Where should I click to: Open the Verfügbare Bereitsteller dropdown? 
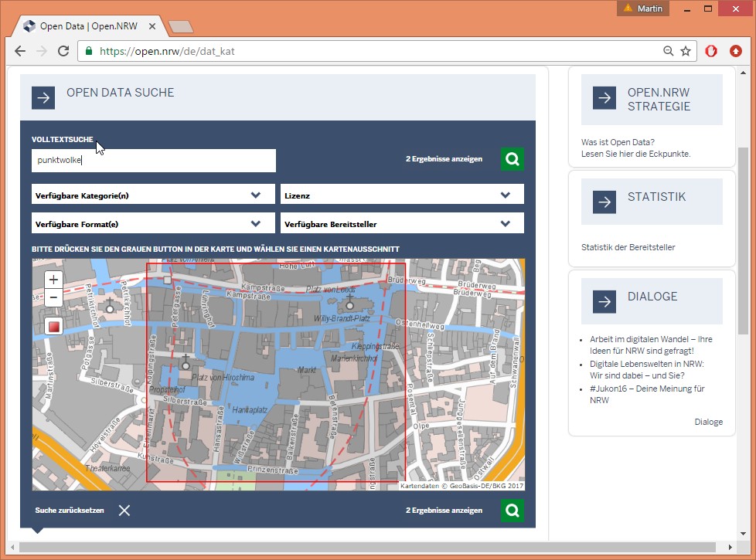click(402, 224)
